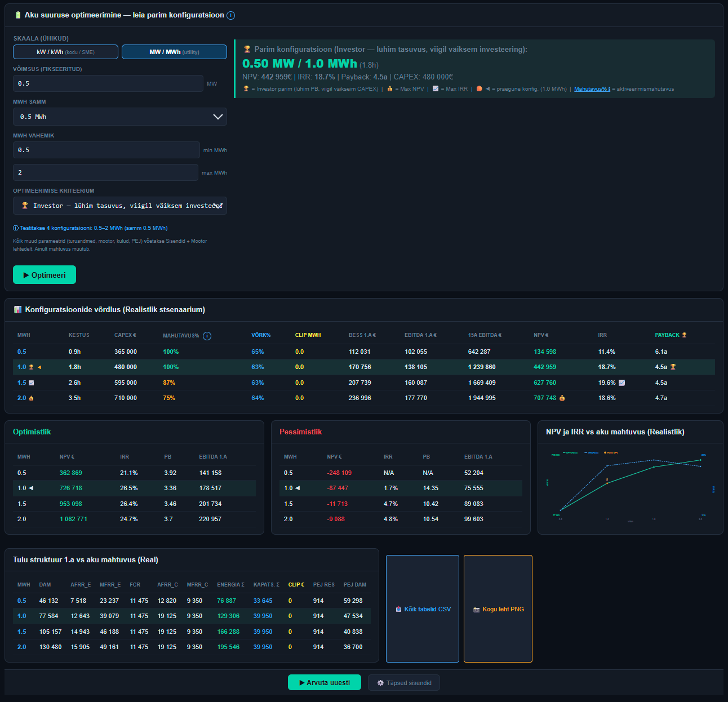Image resolution: width=728 pixels, height=702 pixels.
Task: Click optimistic NPV value 726 718
Action: 71,488
